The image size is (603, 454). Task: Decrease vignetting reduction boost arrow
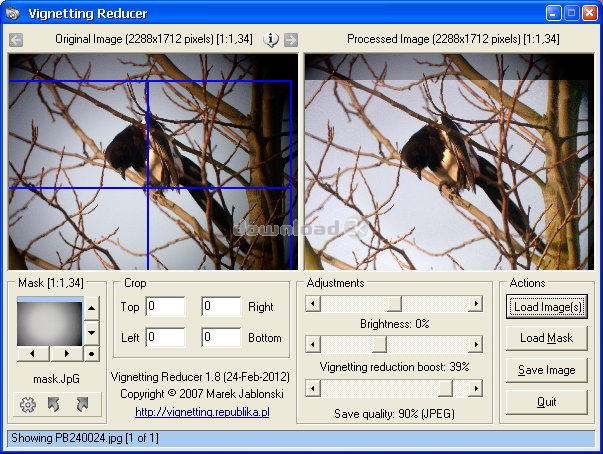click(313, 344)
